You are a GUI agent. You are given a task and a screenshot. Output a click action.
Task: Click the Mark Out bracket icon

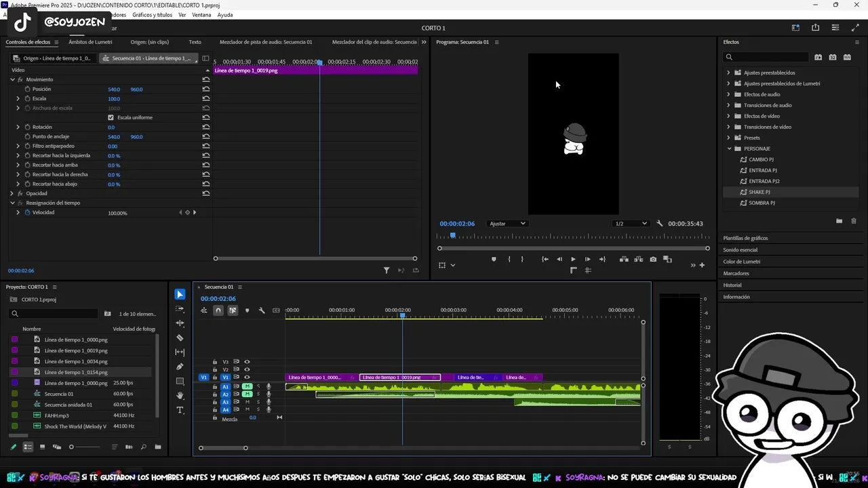pos(522,259)
